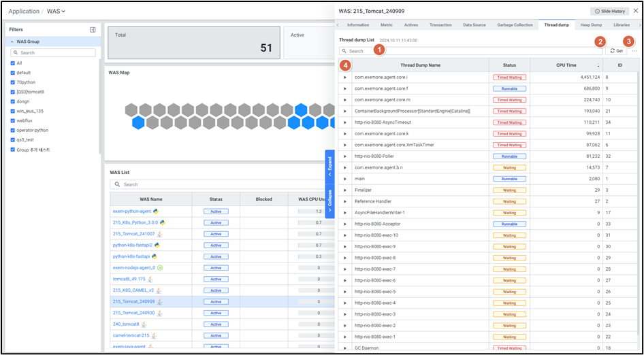Collapse the WAS Group filter section
Viewport: 644px width, 355px height.
12,42
